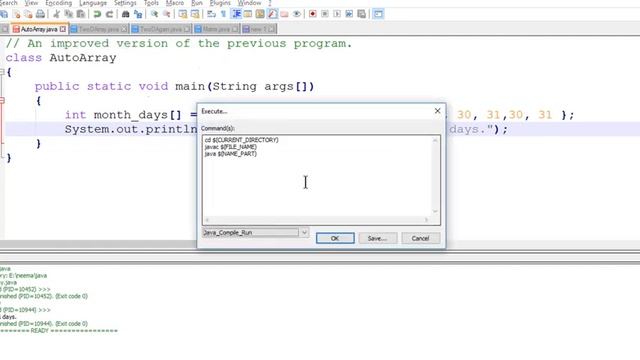
Task: Close the TwoDArray.java tab
Action: pyautogui.click(x=124, y=29)
